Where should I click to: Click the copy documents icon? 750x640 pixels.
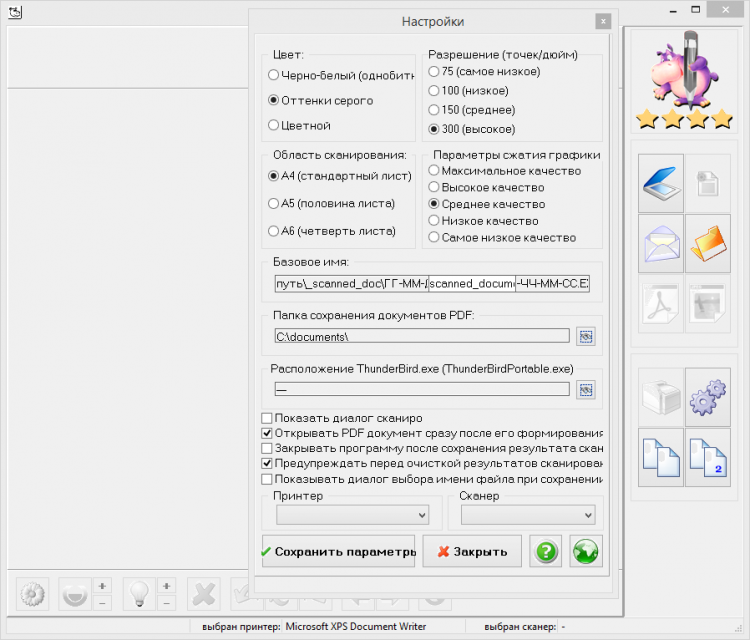[x=661, y=457]
